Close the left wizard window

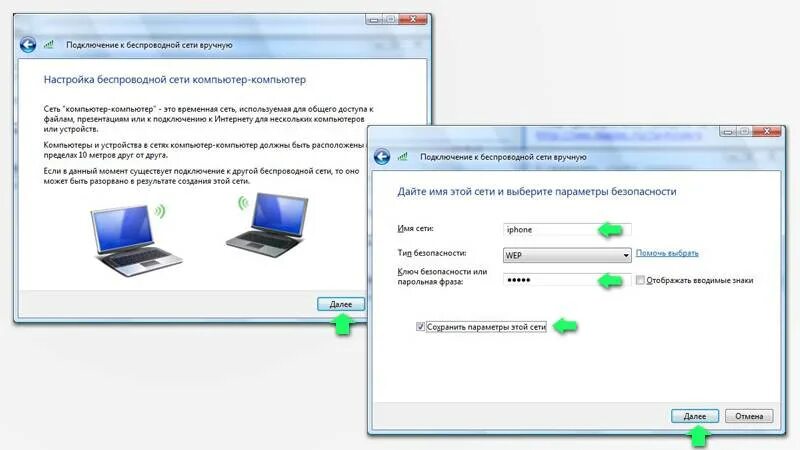pyautogui.click(x=413, y=19)
